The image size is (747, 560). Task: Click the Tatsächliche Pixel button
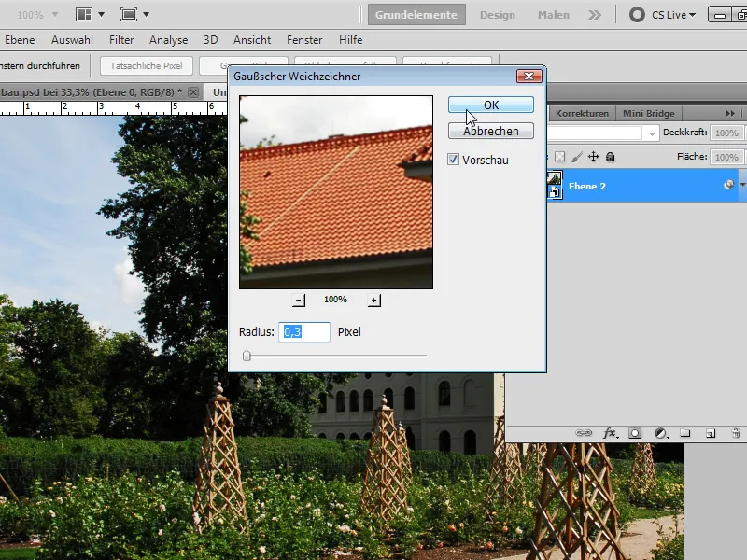[147, 65]
